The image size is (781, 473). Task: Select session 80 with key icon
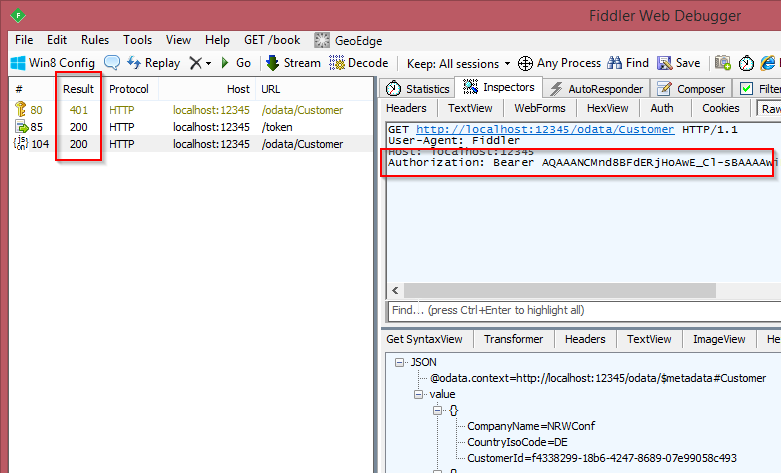click(x=20, y=109)
